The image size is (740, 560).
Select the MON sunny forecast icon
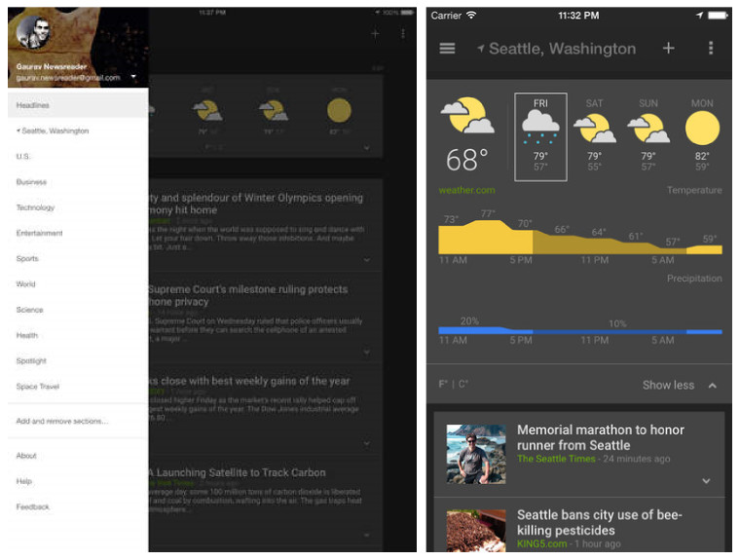702,128
